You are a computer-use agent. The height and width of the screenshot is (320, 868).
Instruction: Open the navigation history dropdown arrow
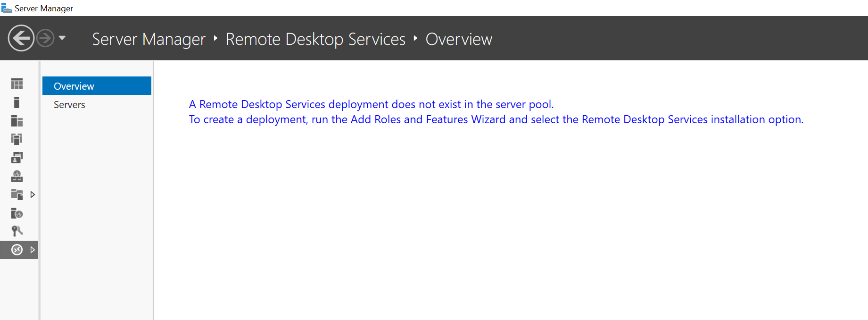(62, 38)
